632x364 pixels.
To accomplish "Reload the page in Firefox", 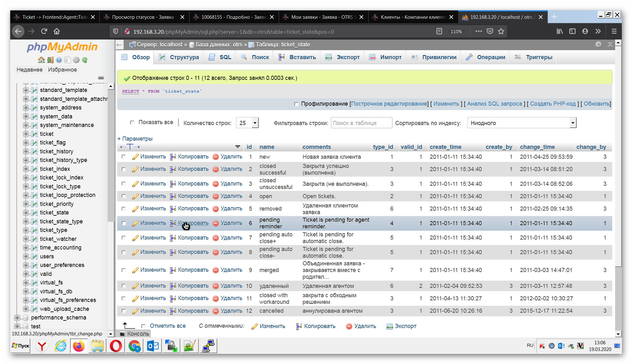I will (x=44, y=31).
